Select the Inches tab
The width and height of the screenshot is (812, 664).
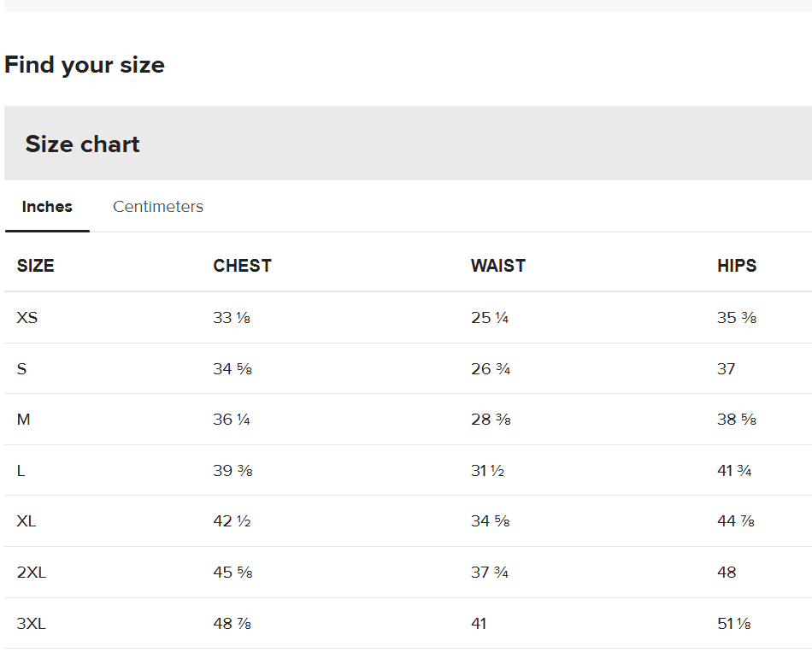47,207
